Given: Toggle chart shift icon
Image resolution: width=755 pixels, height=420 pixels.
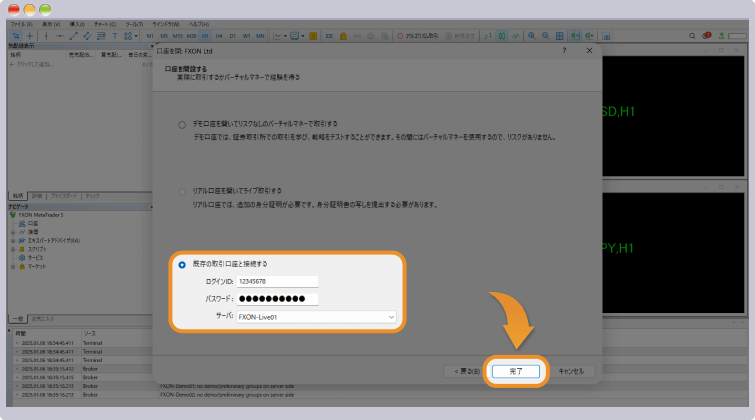Looking at the screenshot, I should pyautogui.click(x=589, y=36).
